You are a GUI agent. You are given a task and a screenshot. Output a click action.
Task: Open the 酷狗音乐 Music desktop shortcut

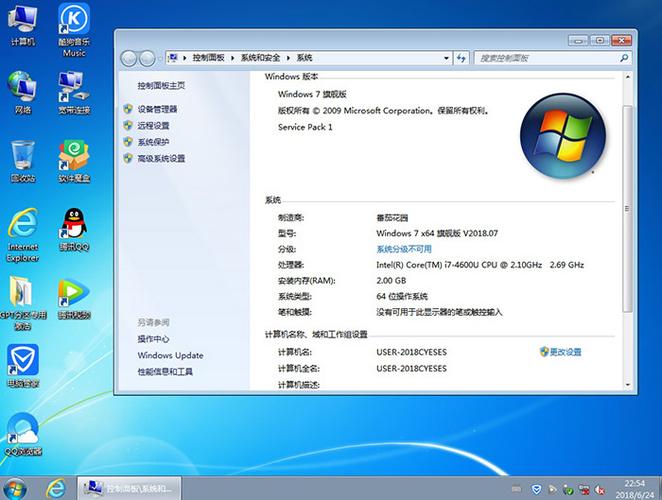click(x=74, y=30)
